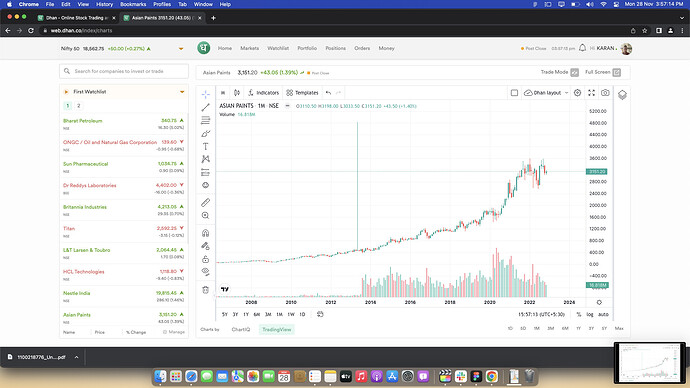Open the KARAN profile dropdown
The image size is (690, 388).
pos(611,48)
